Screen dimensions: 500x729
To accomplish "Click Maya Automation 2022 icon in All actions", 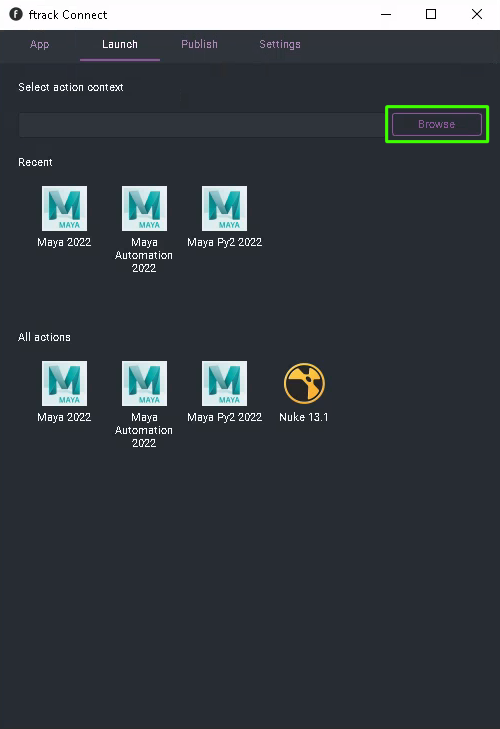I will [x=144, y=383].
